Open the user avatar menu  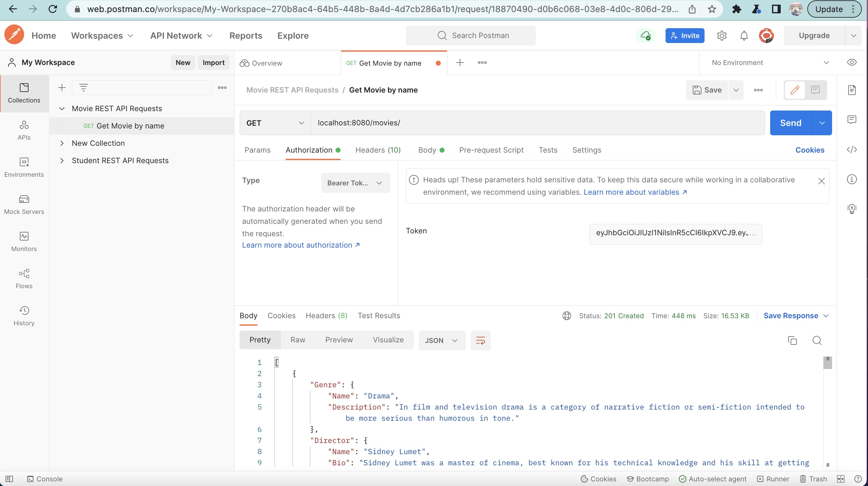[x=766, y=35]
